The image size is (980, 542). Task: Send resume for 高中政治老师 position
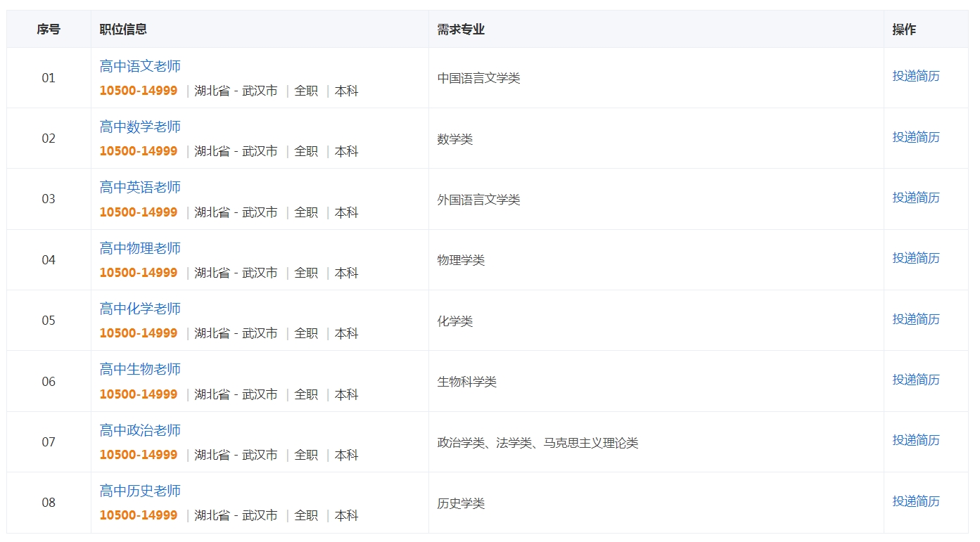(915, 440)
